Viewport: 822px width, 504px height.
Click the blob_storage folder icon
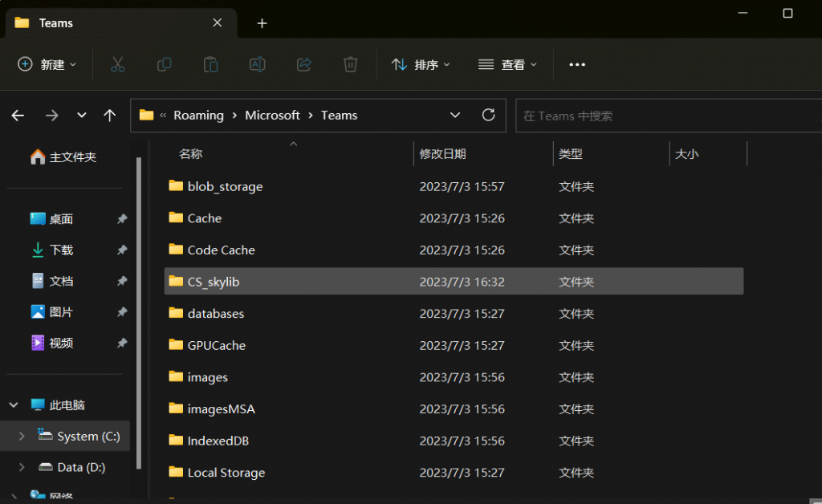click(176, 186)
